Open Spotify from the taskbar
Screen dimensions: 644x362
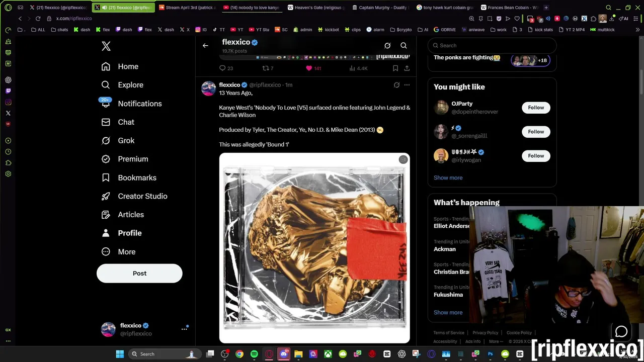(254, 354)
